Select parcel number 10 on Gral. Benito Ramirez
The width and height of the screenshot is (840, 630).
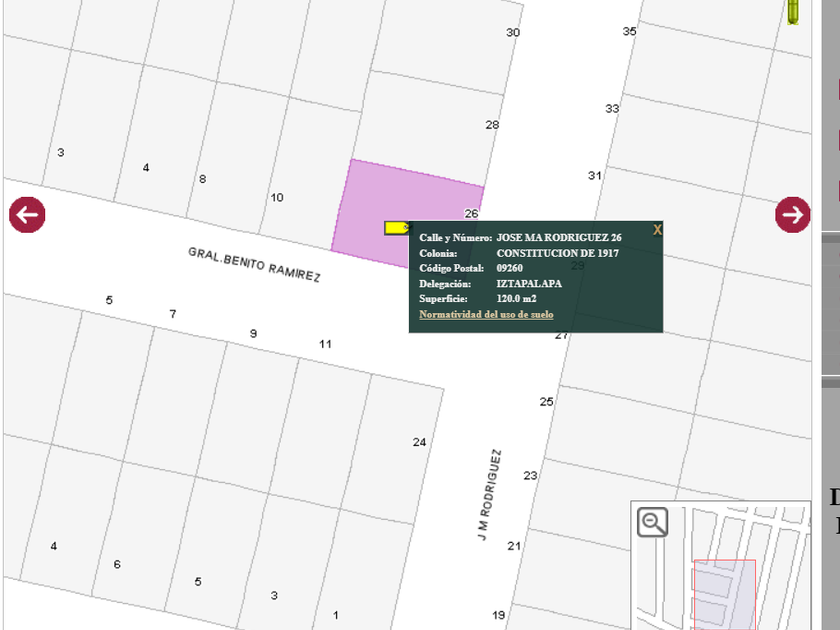277,197
